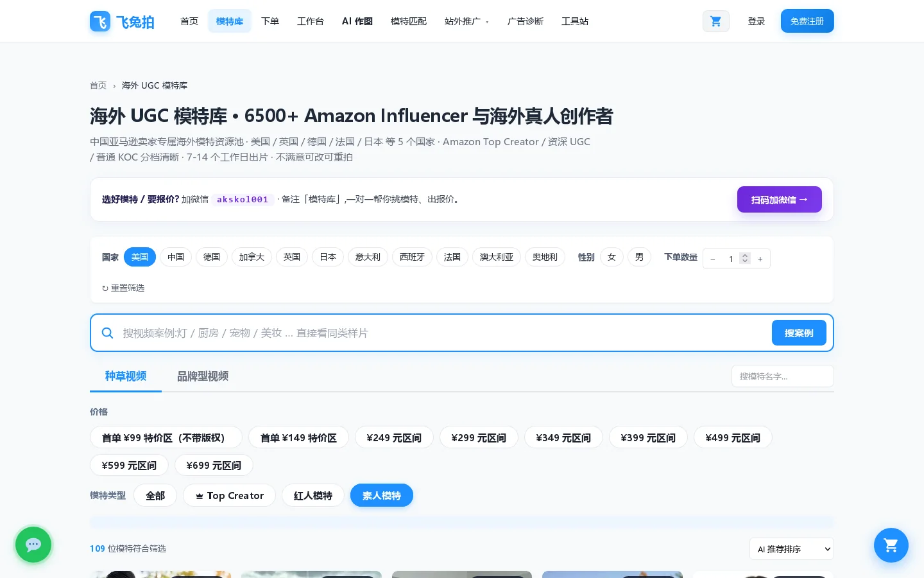The width and height of the screenshot is (924, 578).
Task: Select ¥599 元区间 price filter
Action: pyautogui.click(x=129, y=465)
